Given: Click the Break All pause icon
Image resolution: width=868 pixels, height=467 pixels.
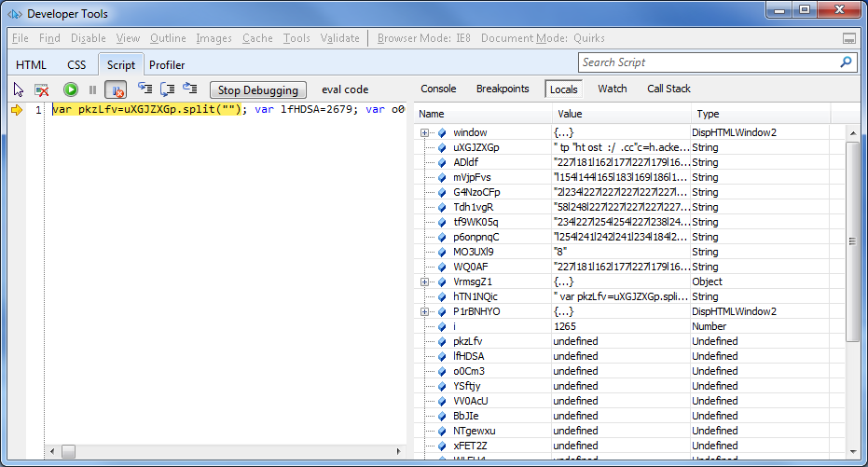Looking at the screenshot, I should click(x=92, y=89).
